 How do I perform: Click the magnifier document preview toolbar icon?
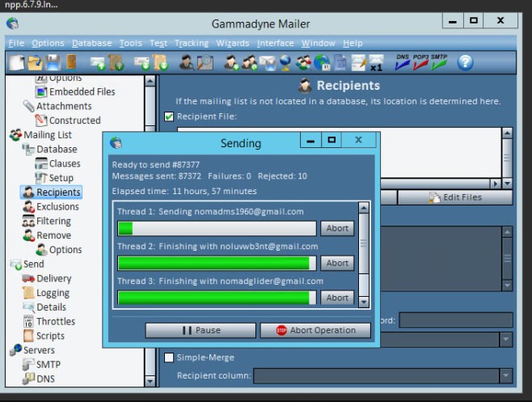[205, 62]
